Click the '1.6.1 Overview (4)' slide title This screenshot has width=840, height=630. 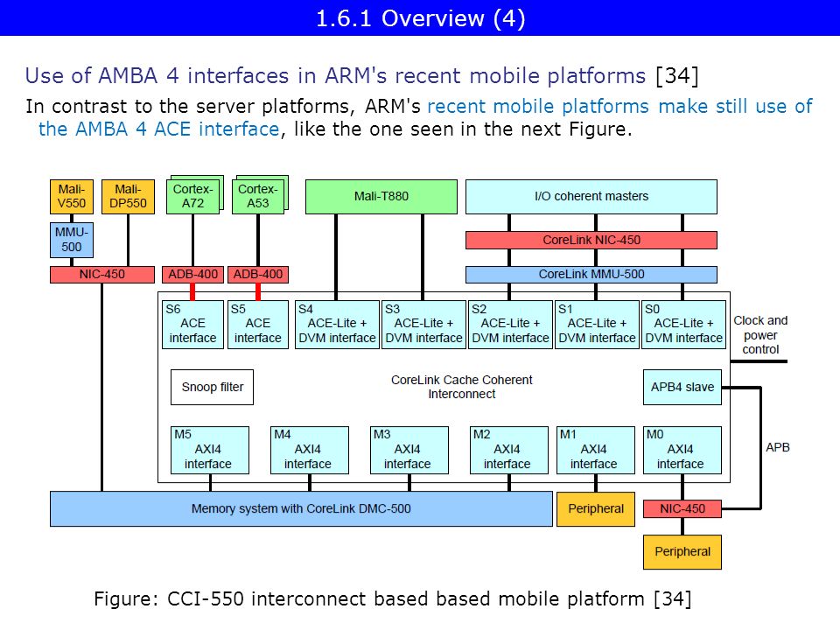421,18
